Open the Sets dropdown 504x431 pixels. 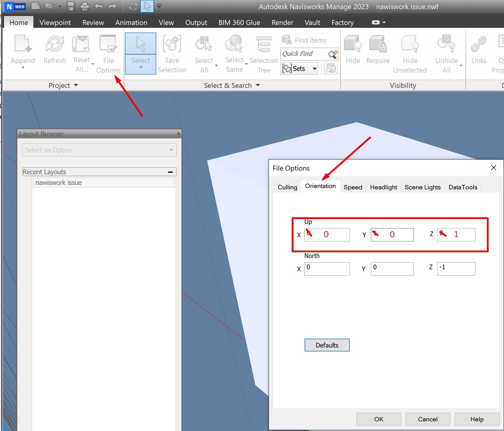[315, 69]
